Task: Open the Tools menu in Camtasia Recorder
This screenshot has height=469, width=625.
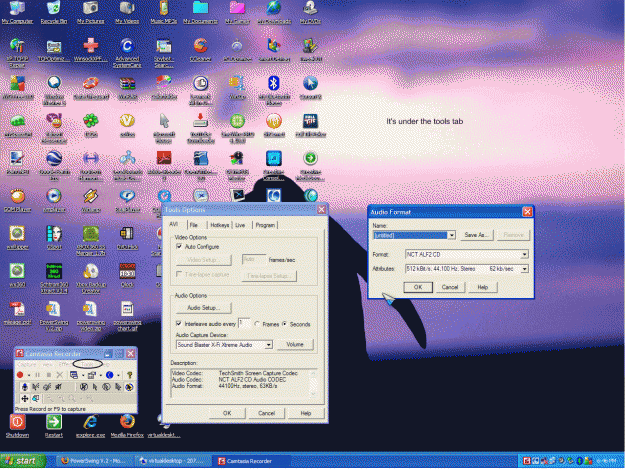Action: tap(87, 364)
